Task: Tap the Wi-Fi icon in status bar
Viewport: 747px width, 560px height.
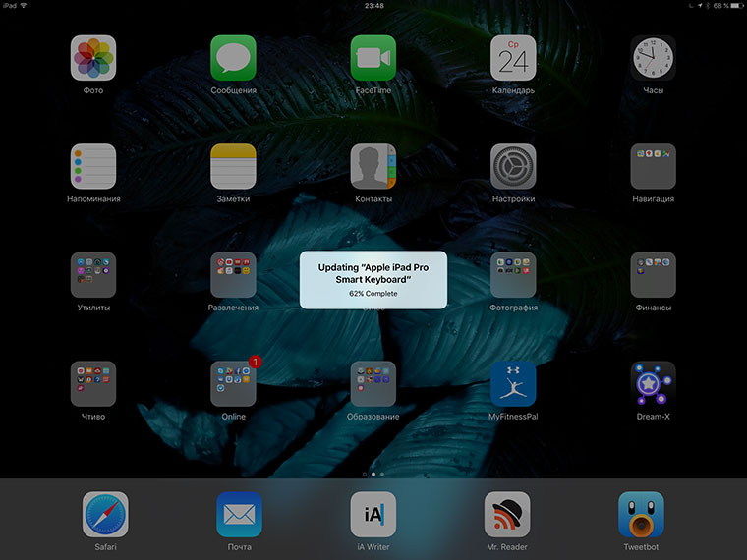Action: point(24,5)
